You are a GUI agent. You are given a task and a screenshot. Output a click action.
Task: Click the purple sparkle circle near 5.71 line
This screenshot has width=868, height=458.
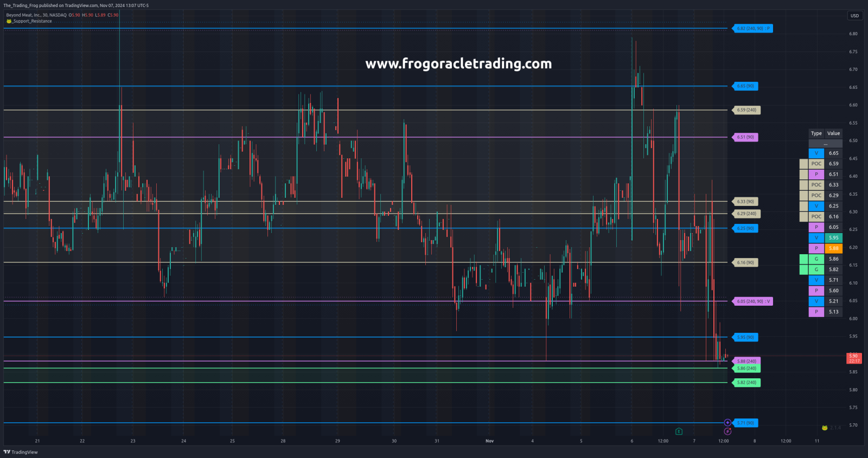[x=727, y=423]
